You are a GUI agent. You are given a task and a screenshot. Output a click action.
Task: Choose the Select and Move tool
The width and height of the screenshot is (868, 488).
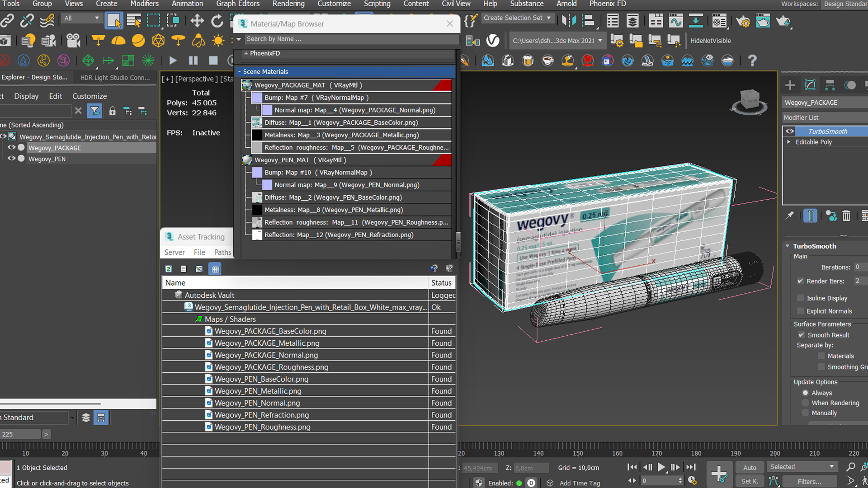click(197, 21)
